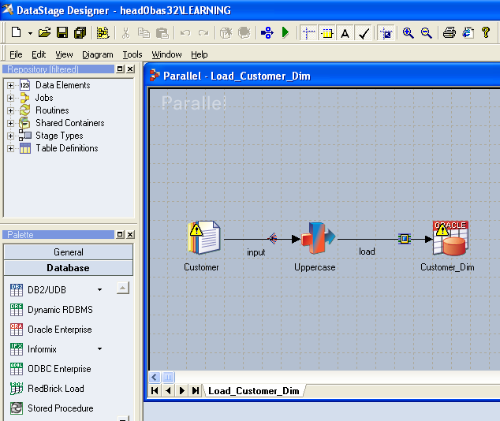Click the input link label
The height and width of the screenshot is (421, 500).
256,252
